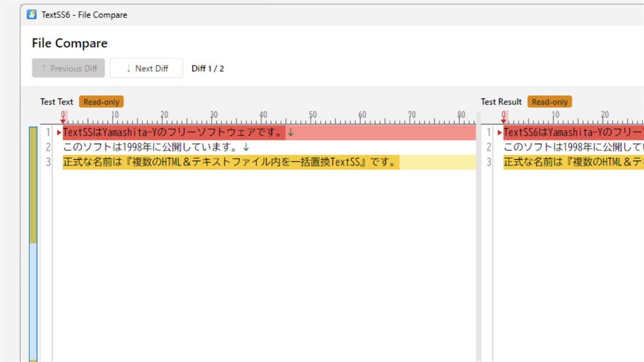
Task: Select line 2 in Test Result pane
Action: [x=574, y=147]
